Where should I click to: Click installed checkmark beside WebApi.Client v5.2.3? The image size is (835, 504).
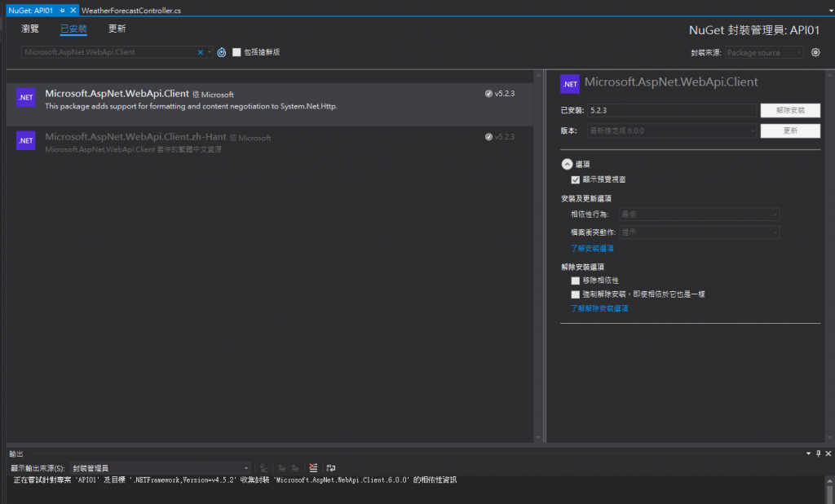[x=489, y=94]
